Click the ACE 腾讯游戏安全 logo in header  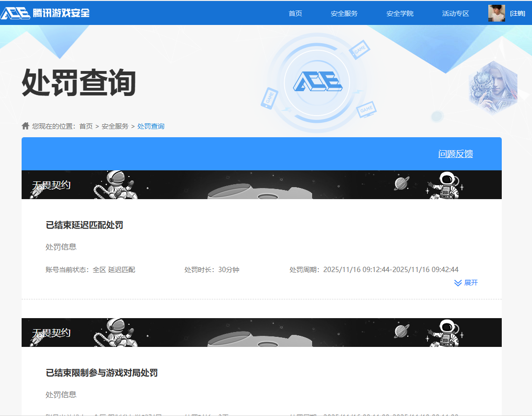point(45,13)
